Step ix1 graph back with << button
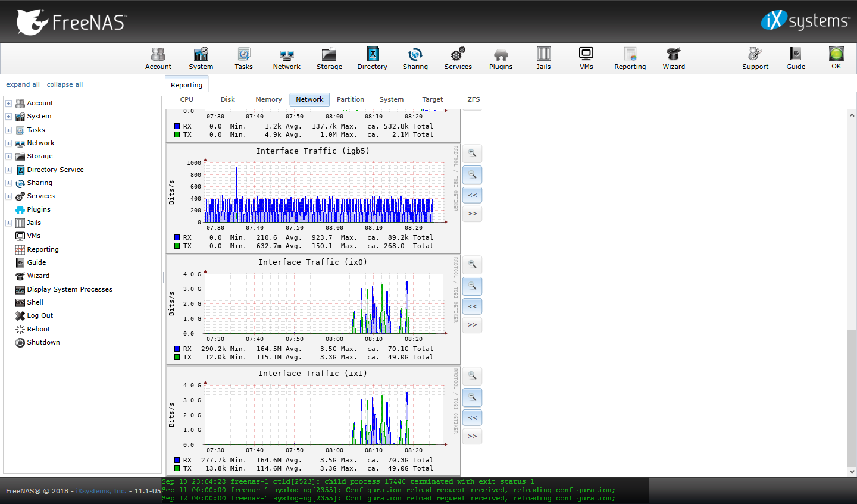Viewport: 857px width, 504px height. click(473, 418)
